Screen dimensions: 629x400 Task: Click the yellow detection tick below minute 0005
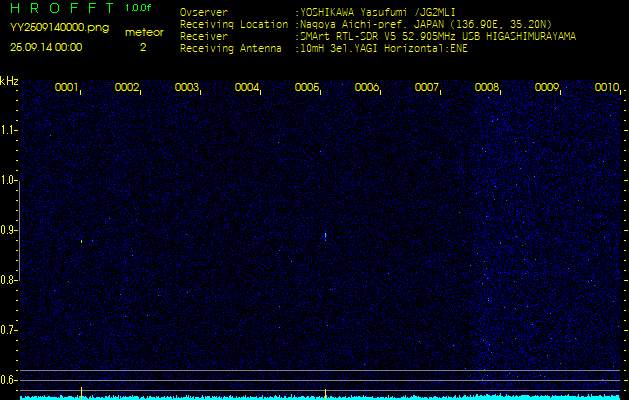(x=325, y=393)
